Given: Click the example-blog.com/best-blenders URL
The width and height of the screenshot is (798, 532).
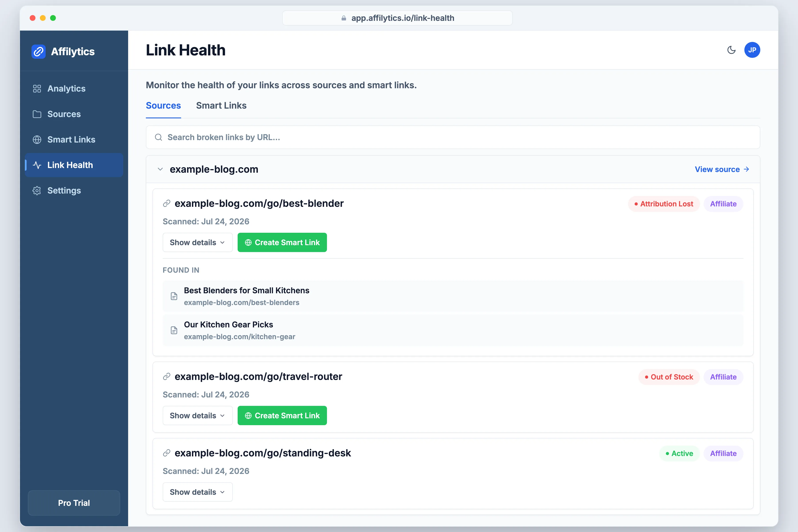Looking at the screenshot, I should coord(242,303).
